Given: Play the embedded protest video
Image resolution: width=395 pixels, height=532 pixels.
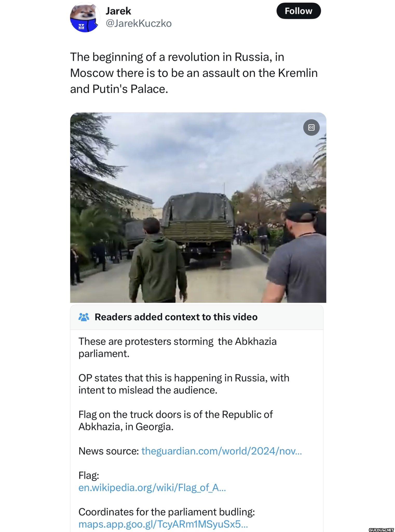Looking at the screenshot, I should coord(198,208).
